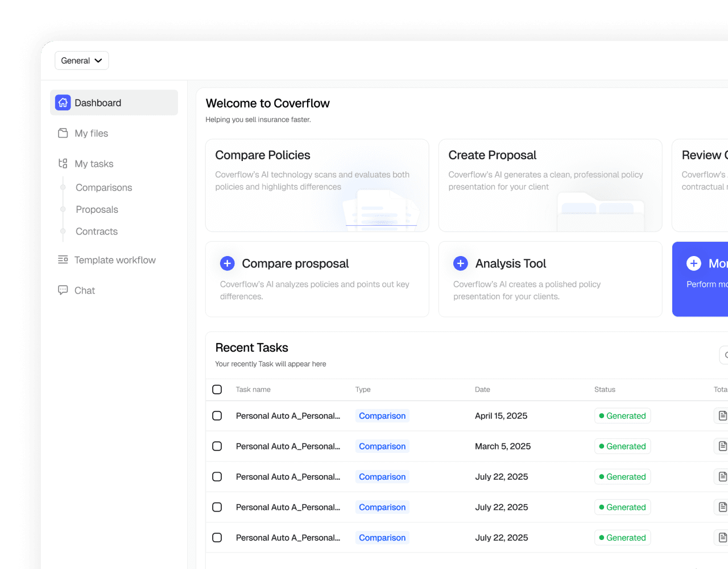Image resolution: width=728 pixels, height=569 pixels.
Task: Check the box for the April 15, 2025 task
Action: (x=217, y=416)
